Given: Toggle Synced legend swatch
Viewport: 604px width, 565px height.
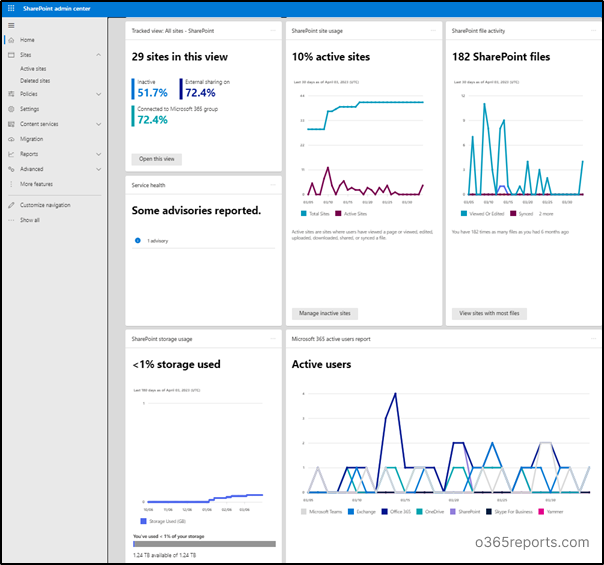Looking at the screenshot, I should coord(513,214).
